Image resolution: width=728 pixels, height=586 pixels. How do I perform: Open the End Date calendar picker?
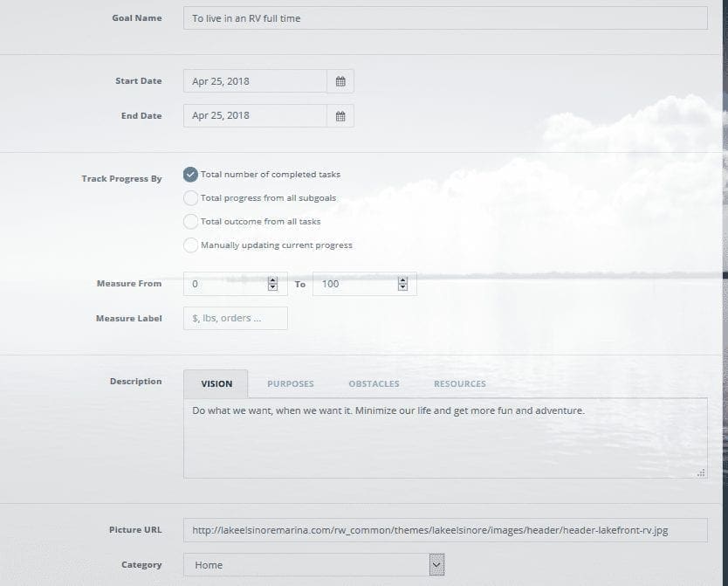(x=340, y=116)
